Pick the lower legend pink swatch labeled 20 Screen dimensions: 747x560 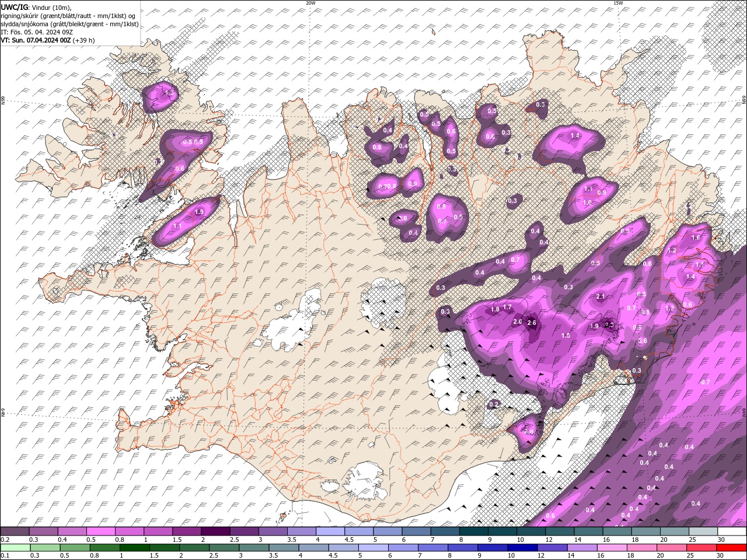click(672, 548)
